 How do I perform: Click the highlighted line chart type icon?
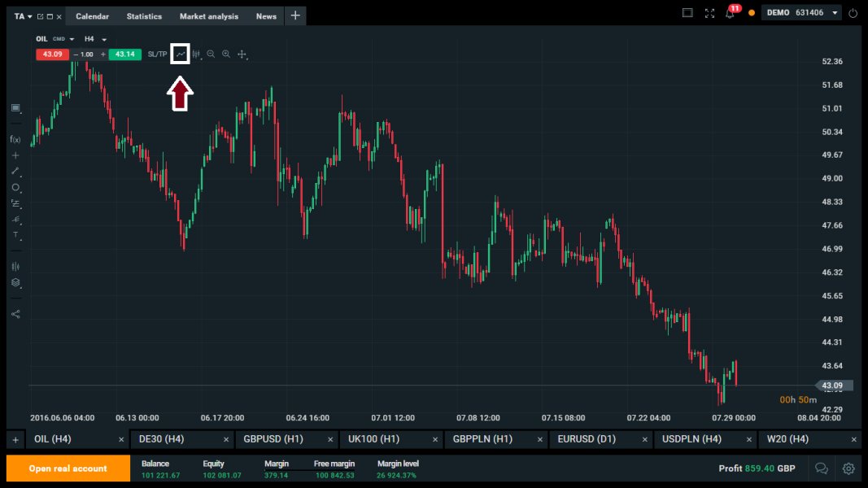click(x=181, y=54)
